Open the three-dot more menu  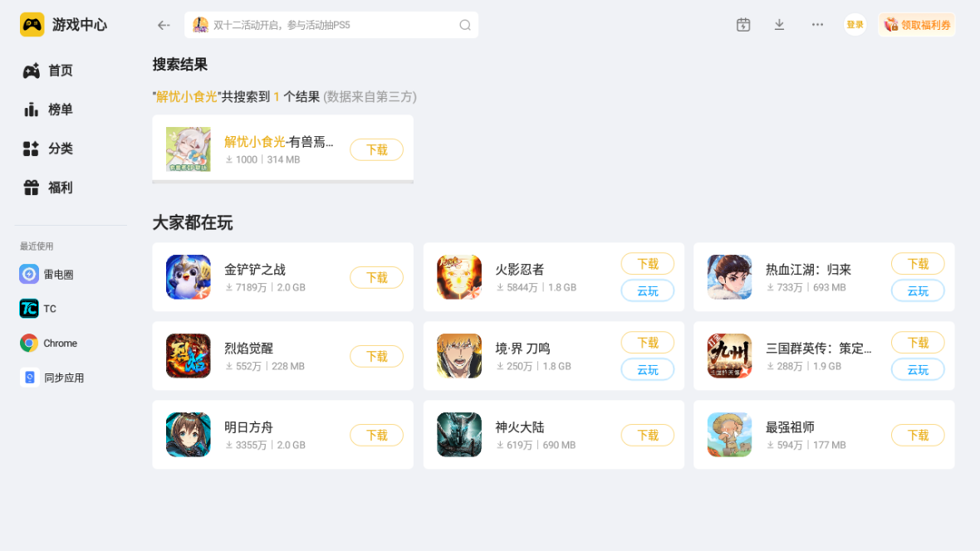817,25
